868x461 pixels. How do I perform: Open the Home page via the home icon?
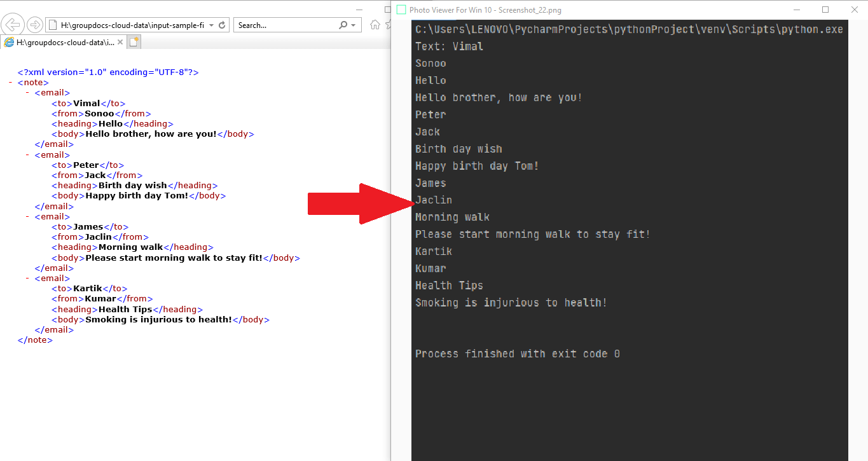pos(375,24)
